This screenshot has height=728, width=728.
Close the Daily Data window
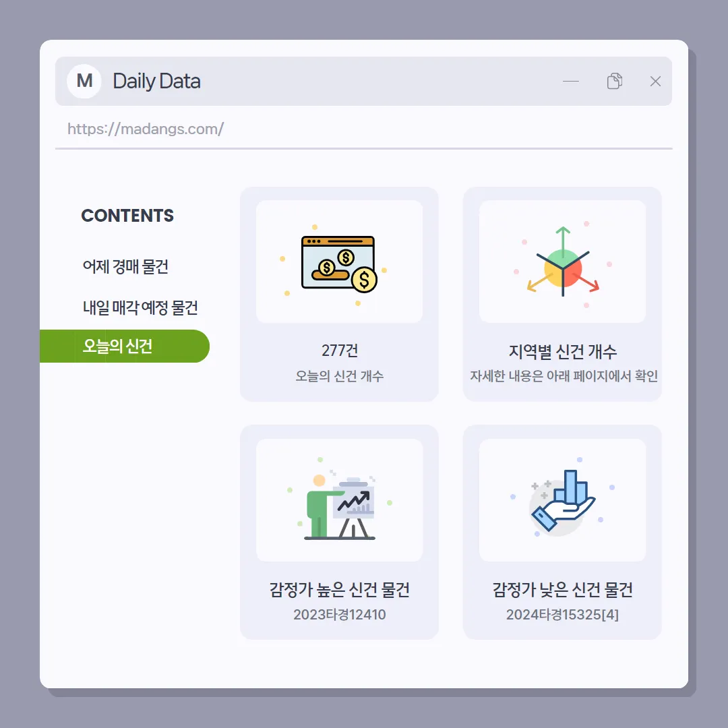(x=655, y=82)
